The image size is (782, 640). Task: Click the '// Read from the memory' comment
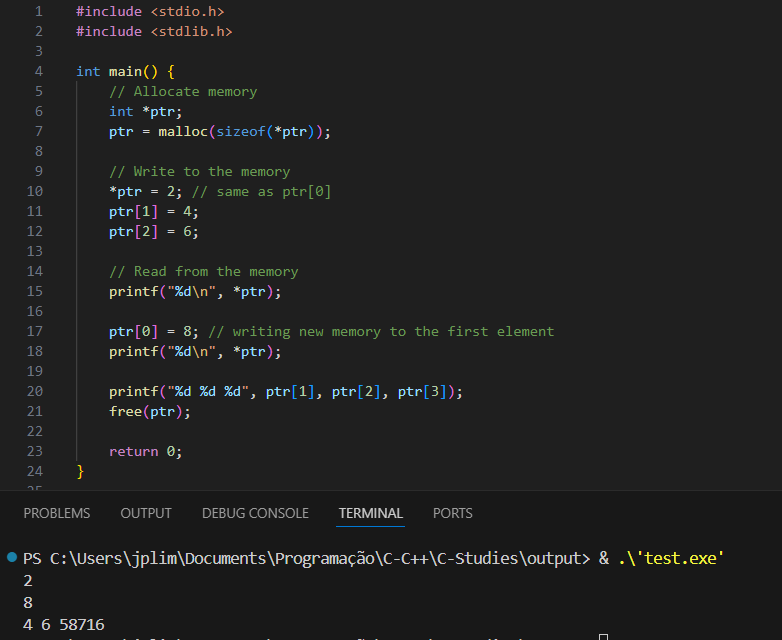click(203, 271)
